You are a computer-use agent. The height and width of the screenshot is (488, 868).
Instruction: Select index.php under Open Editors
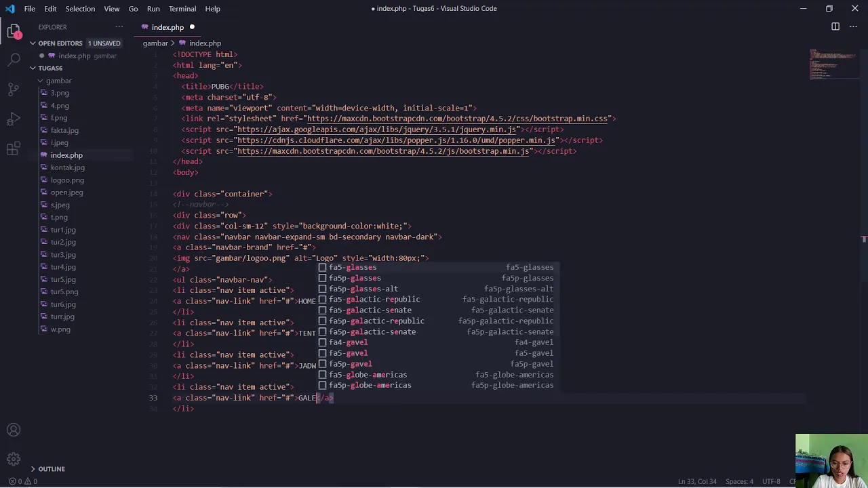click(x=75, y=56)
